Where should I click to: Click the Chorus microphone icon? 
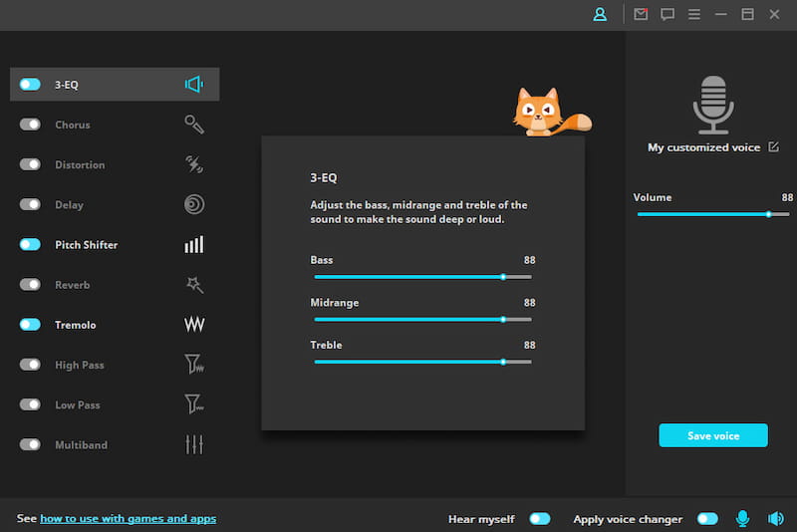194,125
